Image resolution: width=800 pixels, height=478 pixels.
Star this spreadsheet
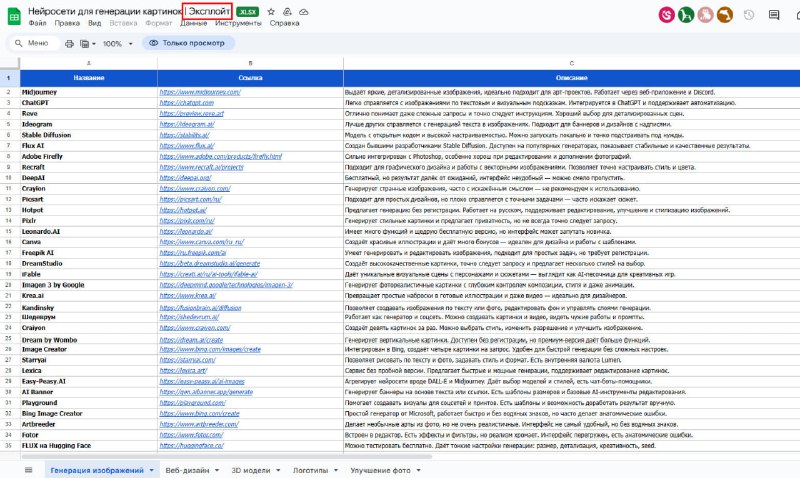[271, 12]
